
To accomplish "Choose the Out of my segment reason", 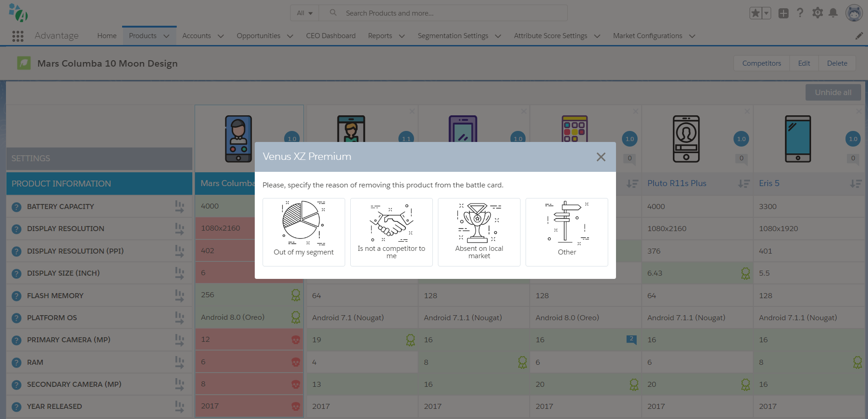I will (303, 232).
